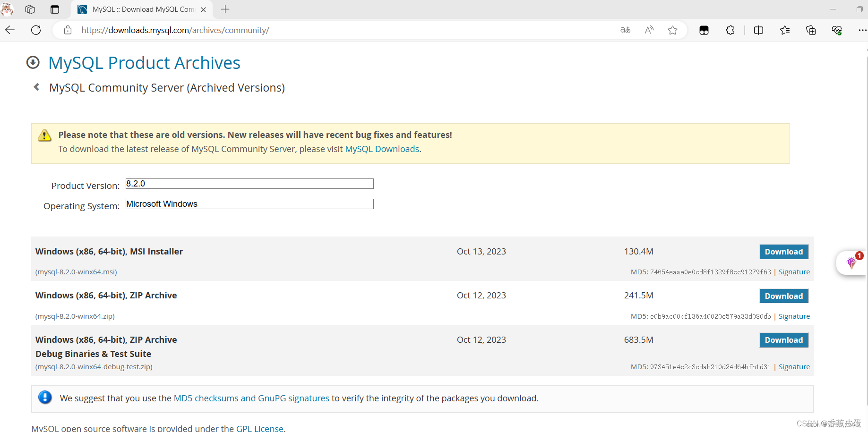This screenshot has height=432, width=868.
Task: Click the blue info exclamation icon
Action: [x=45, y=398]
